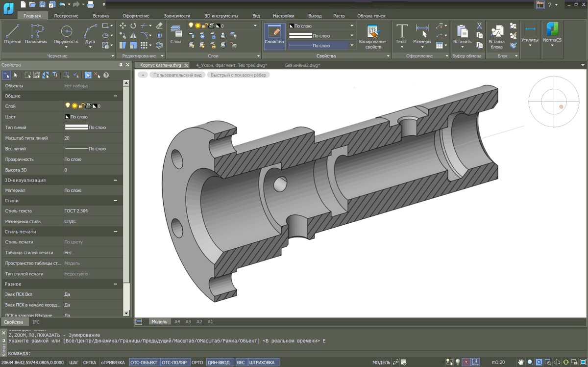The height and width of the screenshot is (367, 588).
Task: Open the Утилиты tool
Action: (x=530, y=34)
